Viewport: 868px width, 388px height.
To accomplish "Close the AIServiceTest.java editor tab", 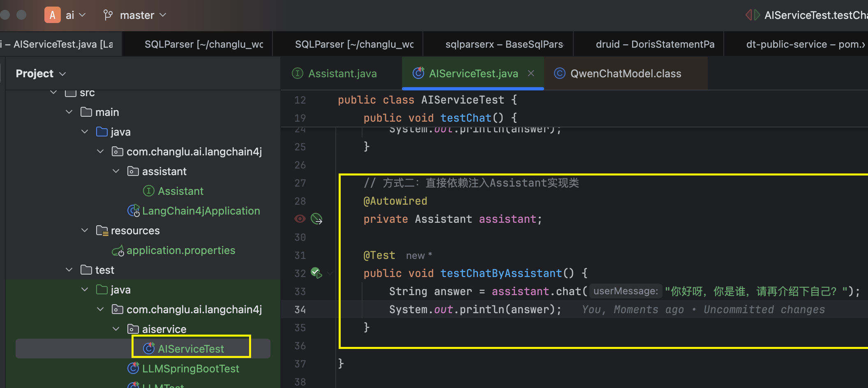I will tap(531, 73).
